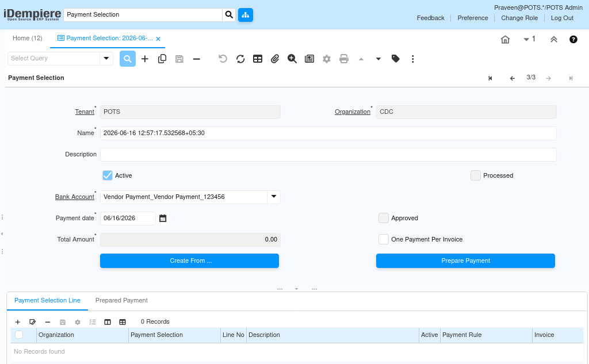Toggle the detail tab grid view icon

(123, 322)
